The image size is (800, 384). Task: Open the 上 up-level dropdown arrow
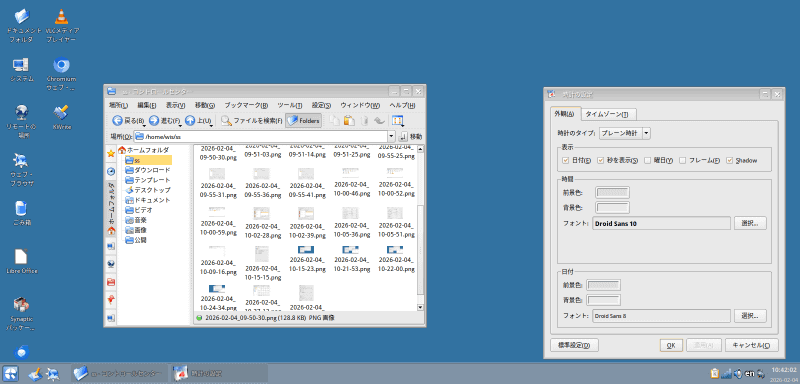coord(211,124)
